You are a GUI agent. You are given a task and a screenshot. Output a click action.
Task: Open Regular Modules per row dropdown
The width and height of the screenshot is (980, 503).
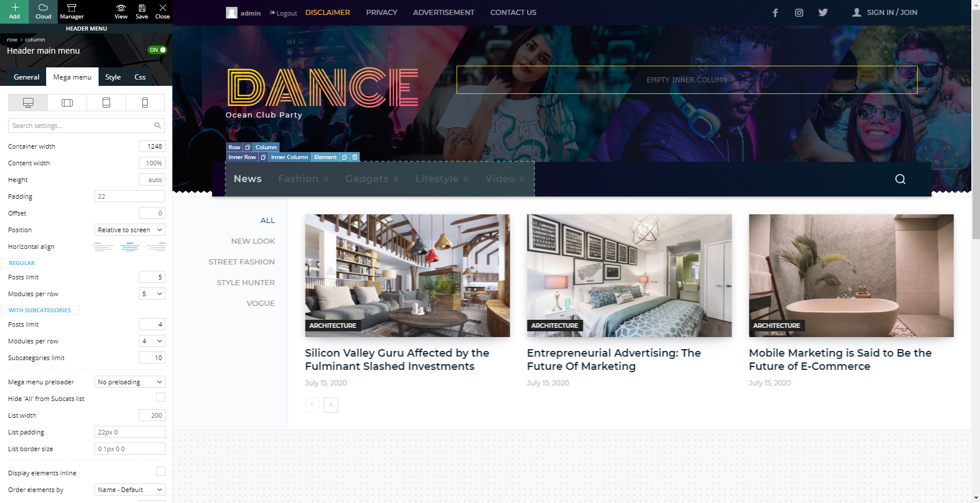(152, 294)
